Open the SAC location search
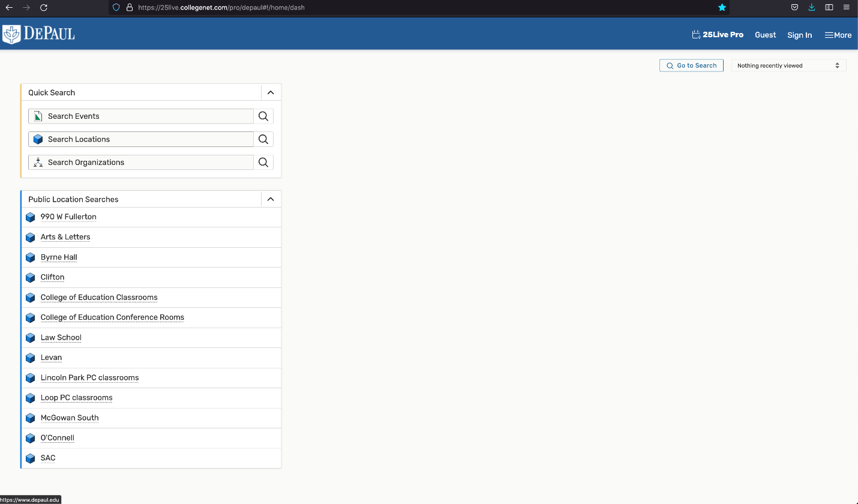The height and width of the screenshot is (504, 858). pyautogui.click(x=48, y=458)
